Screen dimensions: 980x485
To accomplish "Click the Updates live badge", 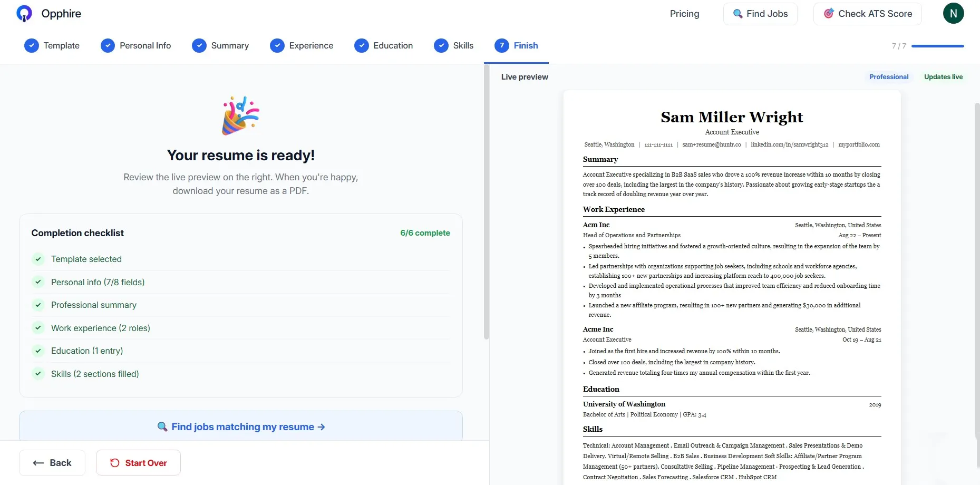I will pyautogui.click(x=943, y=77).
